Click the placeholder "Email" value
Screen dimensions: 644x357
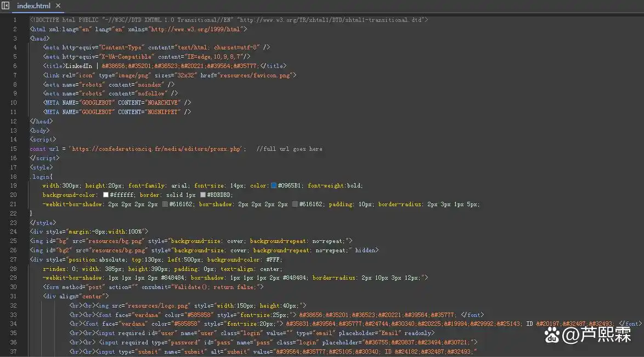[389, 333]
